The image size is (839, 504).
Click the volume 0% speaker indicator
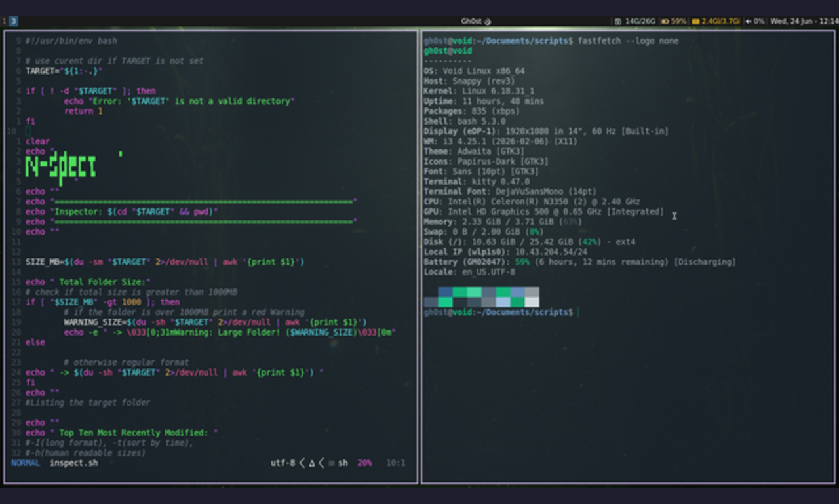pos(755,21)
